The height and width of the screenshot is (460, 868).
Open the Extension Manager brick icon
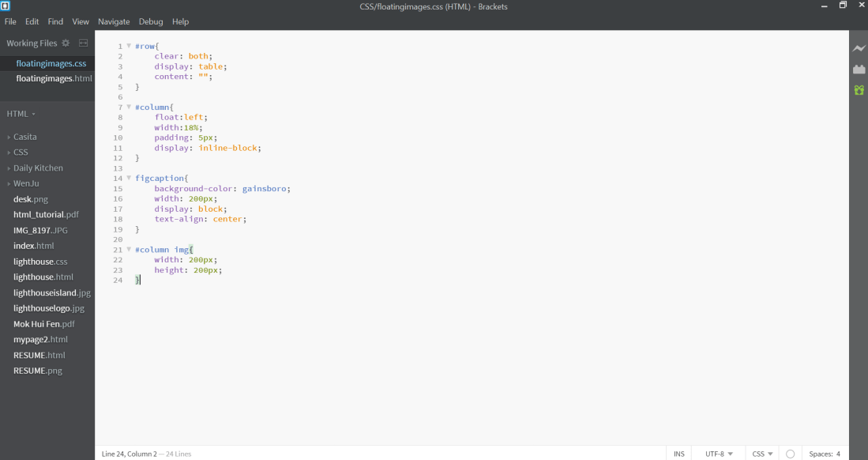(859, 70)
